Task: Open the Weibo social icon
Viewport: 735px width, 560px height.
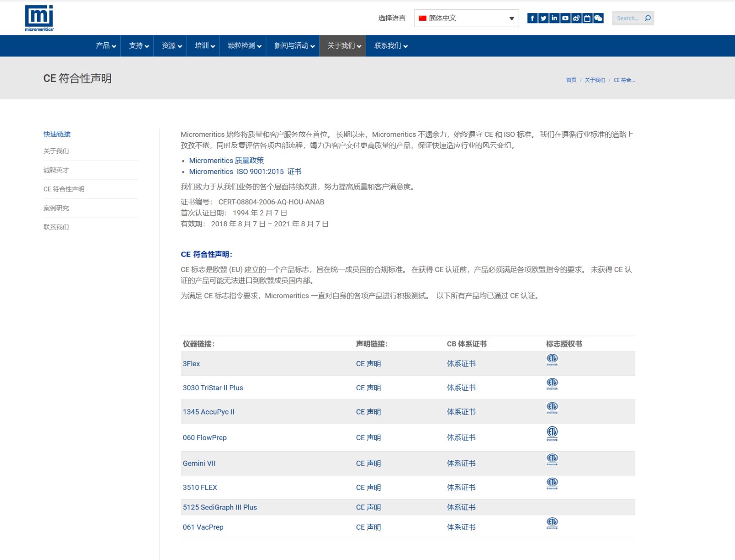Action: coord(576,18)
